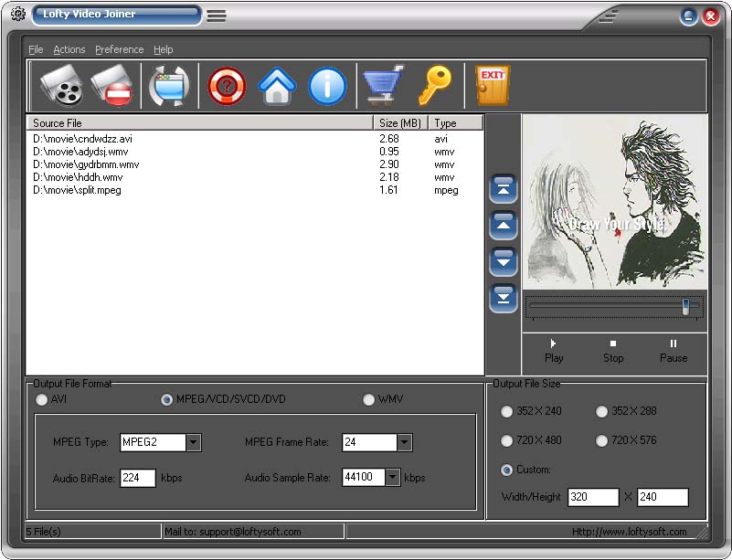732x560 pixels.
Task: Click the custom Height field showing 240
Action: pos(663,497)
